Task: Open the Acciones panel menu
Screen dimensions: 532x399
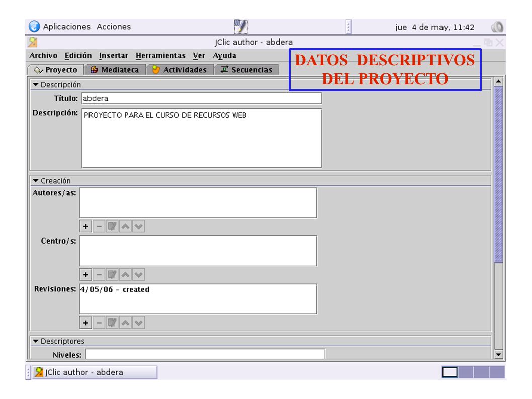Action: pyautogui.click(x=113, y=27)
